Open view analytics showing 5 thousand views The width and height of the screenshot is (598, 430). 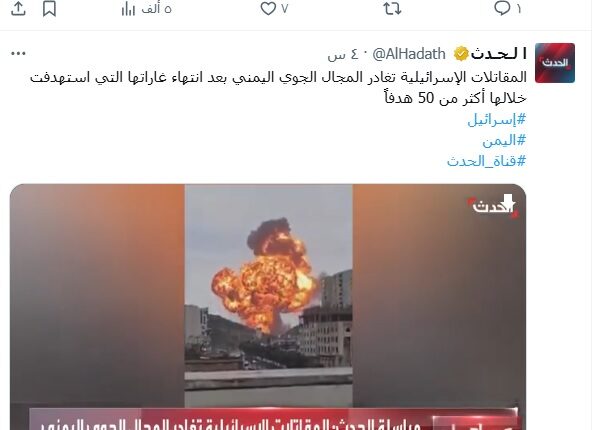[x=146, y=9]
